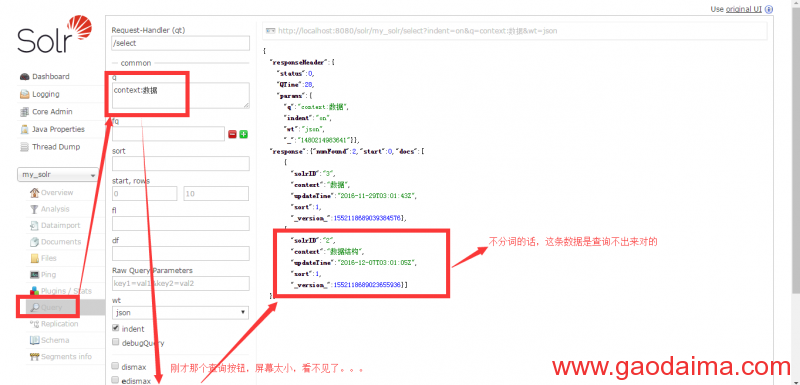The width and height of the screenshot is (800, 385).
Task: Open the Dataimport page link
Action: 61,225
